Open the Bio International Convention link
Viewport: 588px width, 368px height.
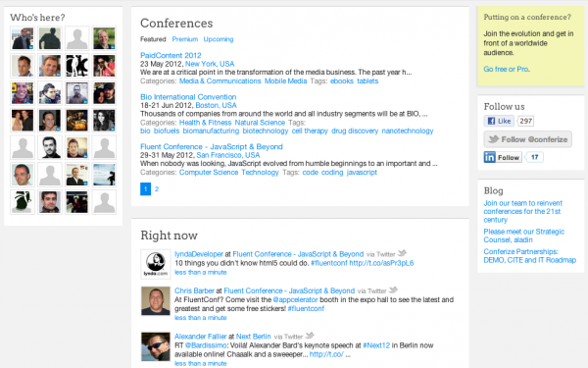coord(188,97)
